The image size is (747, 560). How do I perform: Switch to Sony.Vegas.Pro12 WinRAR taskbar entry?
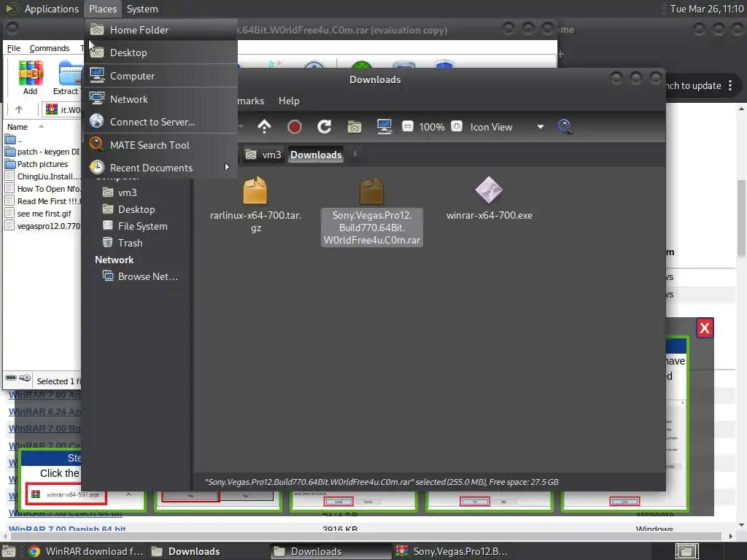click(x=452, y=551)
